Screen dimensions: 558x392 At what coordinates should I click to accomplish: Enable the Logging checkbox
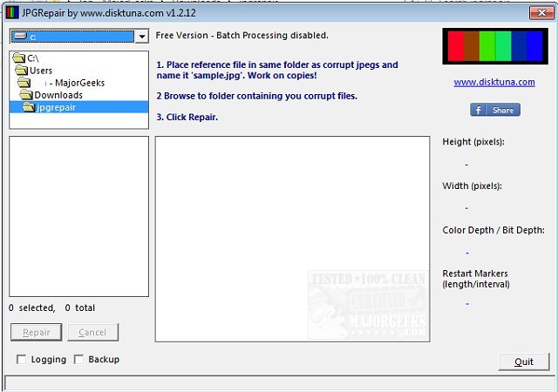click(21, 360)
